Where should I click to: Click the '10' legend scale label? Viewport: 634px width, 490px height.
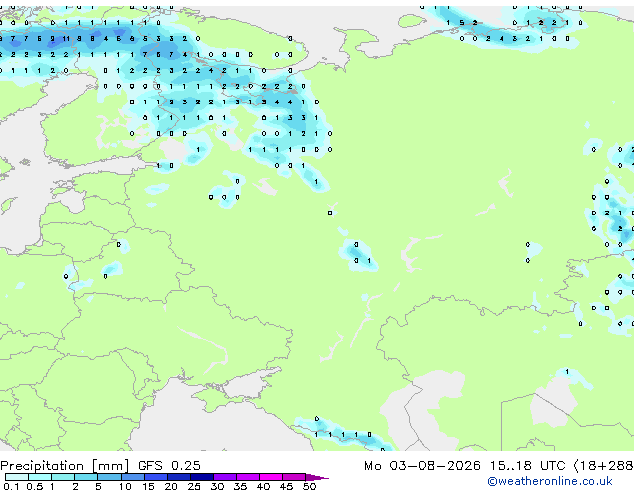125,486
